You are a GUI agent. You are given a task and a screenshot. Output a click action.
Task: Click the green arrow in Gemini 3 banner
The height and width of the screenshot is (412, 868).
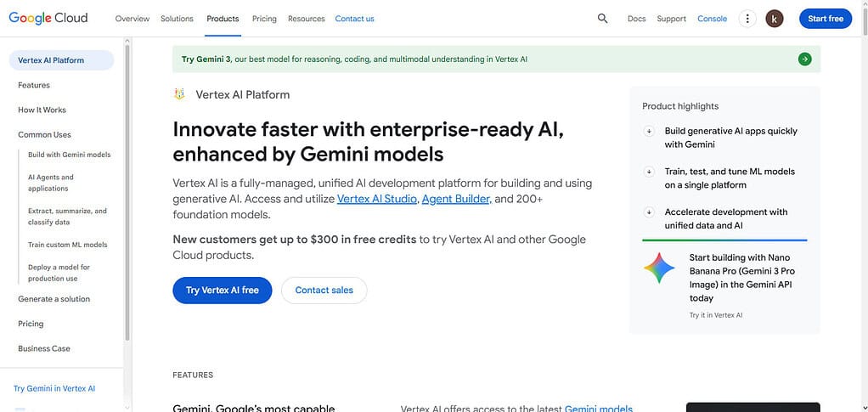(x=805, y=59)
